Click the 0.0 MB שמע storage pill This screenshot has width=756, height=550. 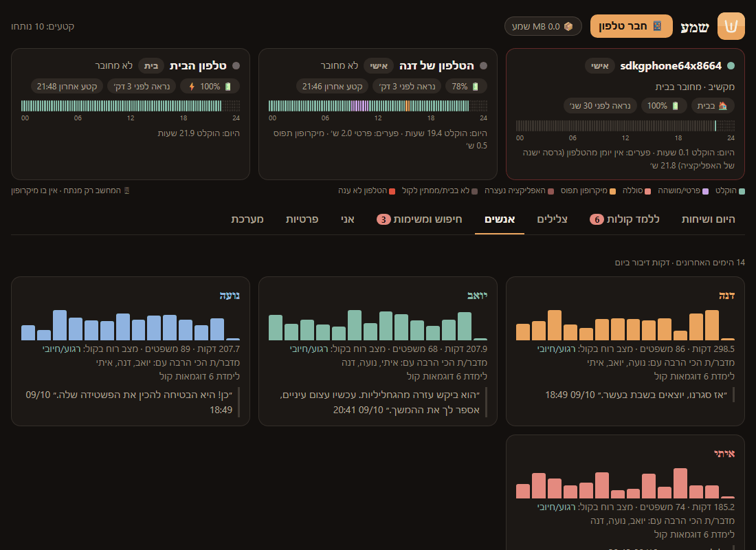pos(543,27)
